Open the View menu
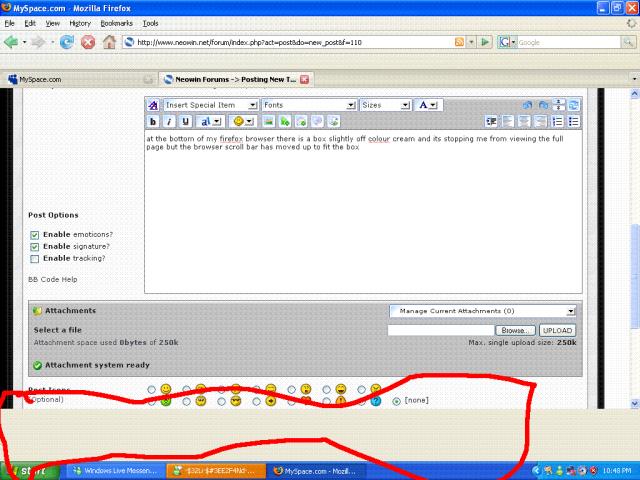Screen dimensions: 640x480 52,23
